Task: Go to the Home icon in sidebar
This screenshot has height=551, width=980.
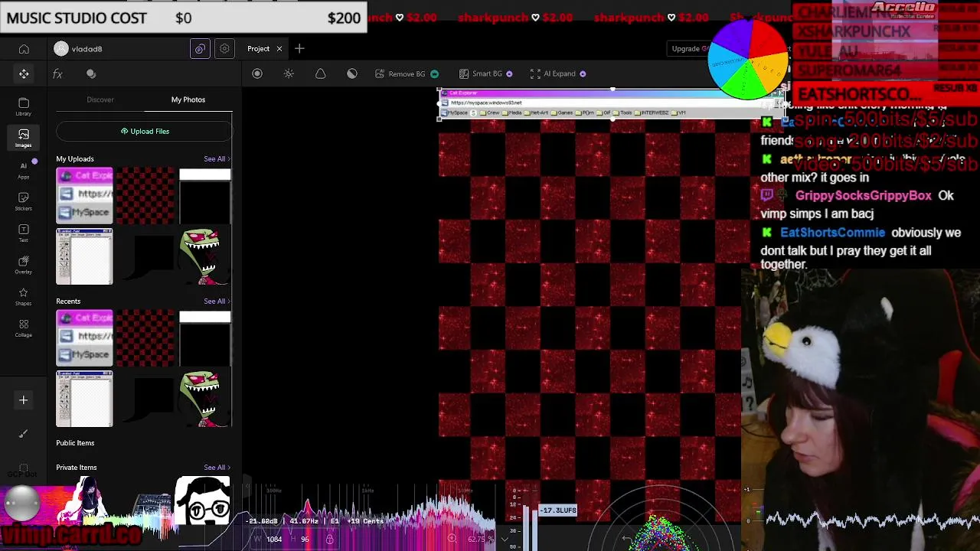Action: [24, 49]
